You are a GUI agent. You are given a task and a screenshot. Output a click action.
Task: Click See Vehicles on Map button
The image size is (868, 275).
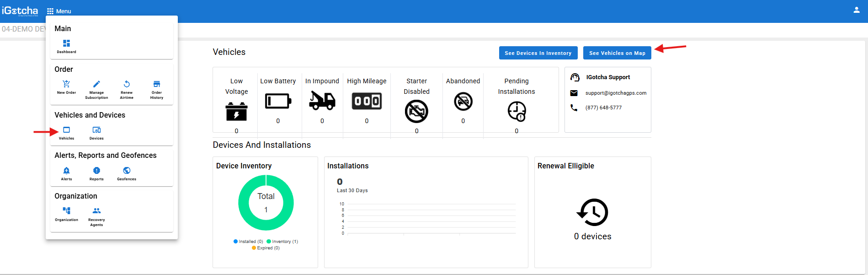pyautogui.click(x=617, y=53)
